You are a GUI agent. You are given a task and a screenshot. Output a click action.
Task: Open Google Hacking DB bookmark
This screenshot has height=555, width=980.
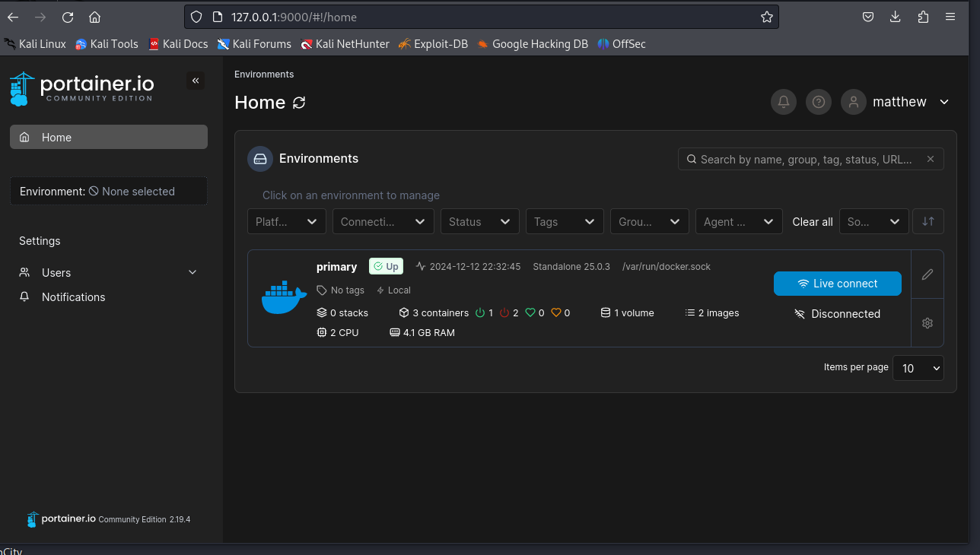click(533, 44)
